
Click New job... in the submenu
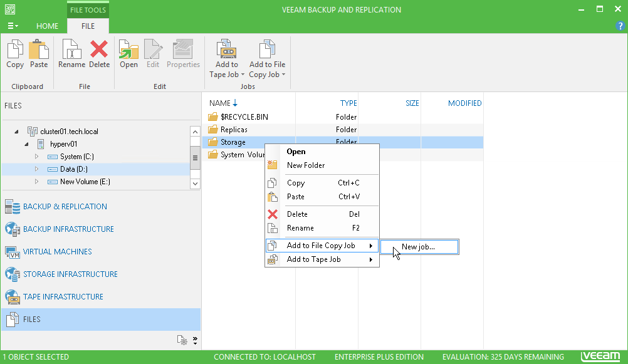419,247
